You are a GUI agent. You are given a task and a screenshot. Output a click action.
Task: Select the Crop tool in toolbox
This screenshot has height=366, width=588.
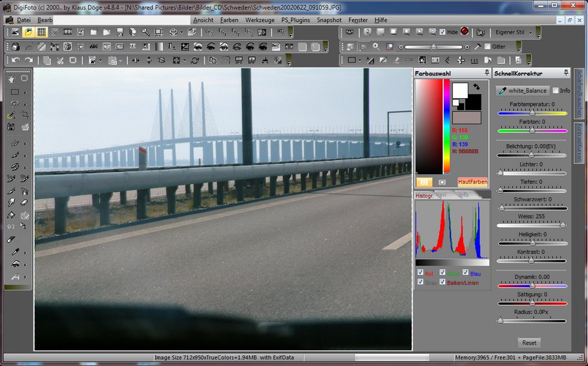tap(25, 115)
